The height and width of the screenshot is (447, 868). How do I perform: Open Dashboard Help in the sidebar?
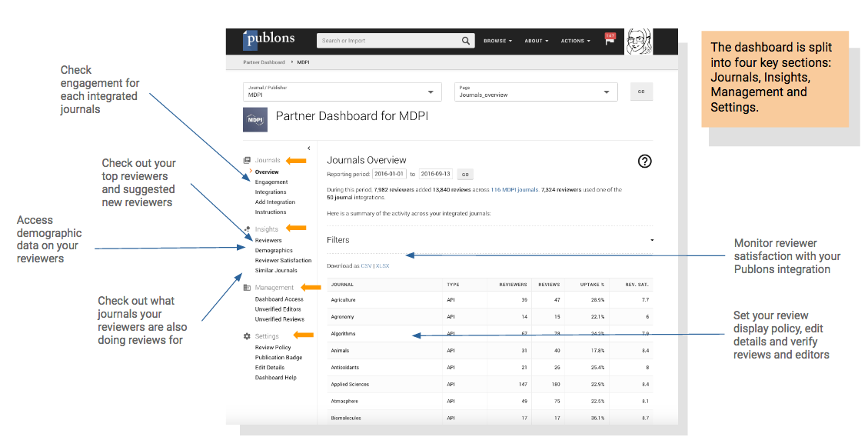coord(276,377)
